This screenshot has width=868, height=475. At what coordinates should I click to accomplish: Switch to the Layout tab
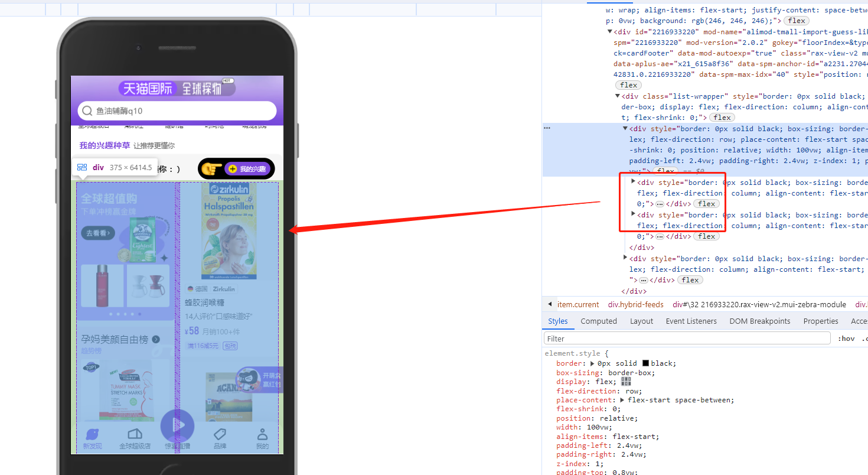(x=641, y=321)
